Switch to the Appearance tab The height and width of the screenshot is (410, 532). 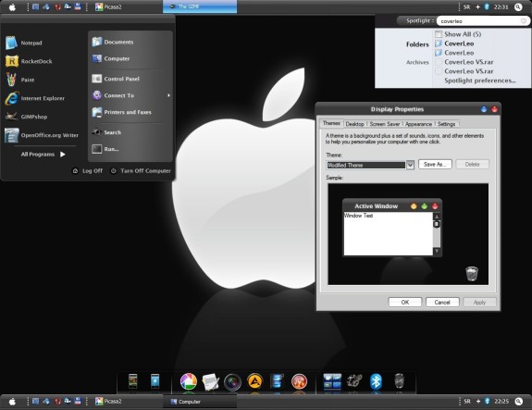(418, 124)
